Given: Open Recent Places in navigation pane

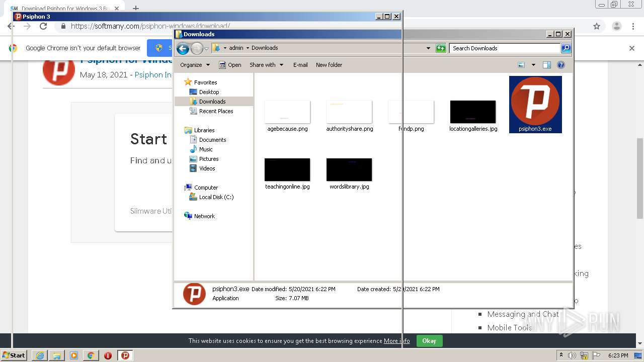Looking at the screenshot, I should tap(216, 111).
